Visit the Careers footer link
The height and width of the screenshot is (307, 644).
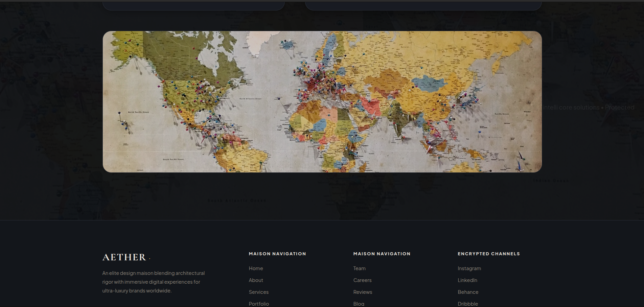362,280
